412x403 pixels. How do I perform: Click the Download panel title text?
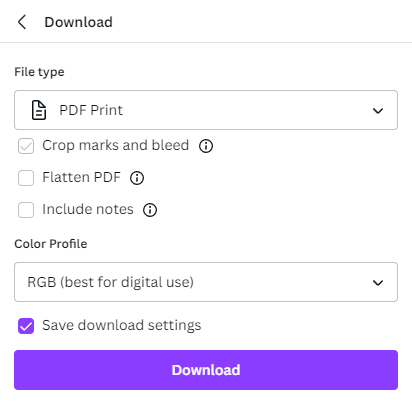coord(79,22)
